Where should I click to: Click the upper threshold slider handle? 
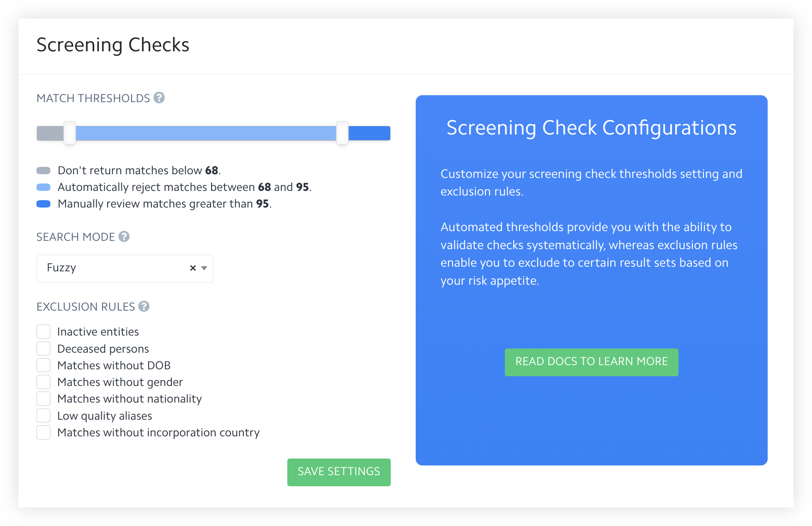click(x=342, y=133)
